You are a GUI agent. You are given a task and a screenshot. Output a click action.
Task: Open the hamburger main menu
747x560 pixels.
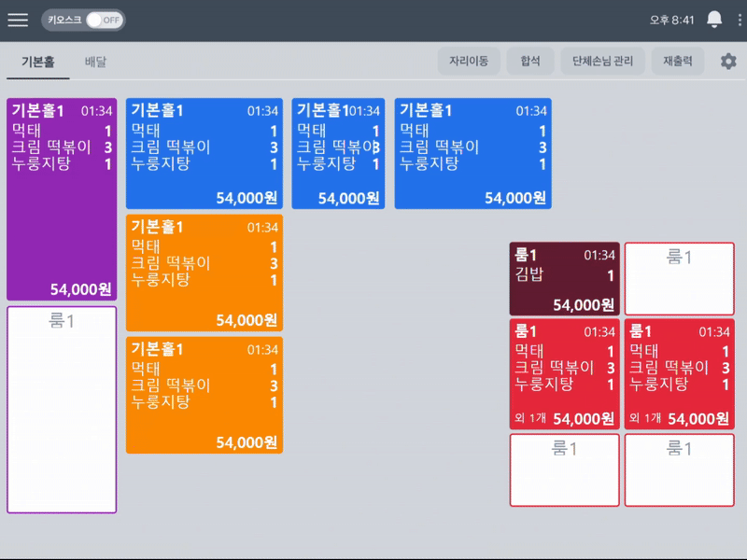pos(18,21)
